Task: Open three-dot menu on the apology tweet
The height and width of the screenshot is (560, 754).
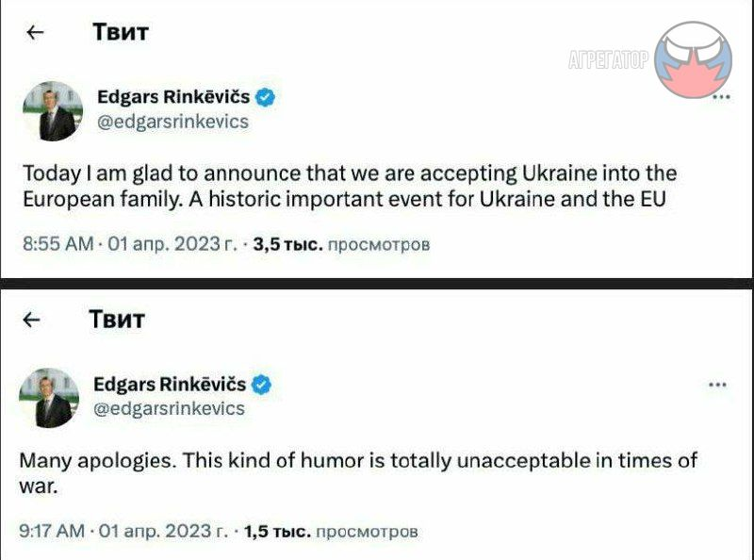Action: tap(716, 385)
